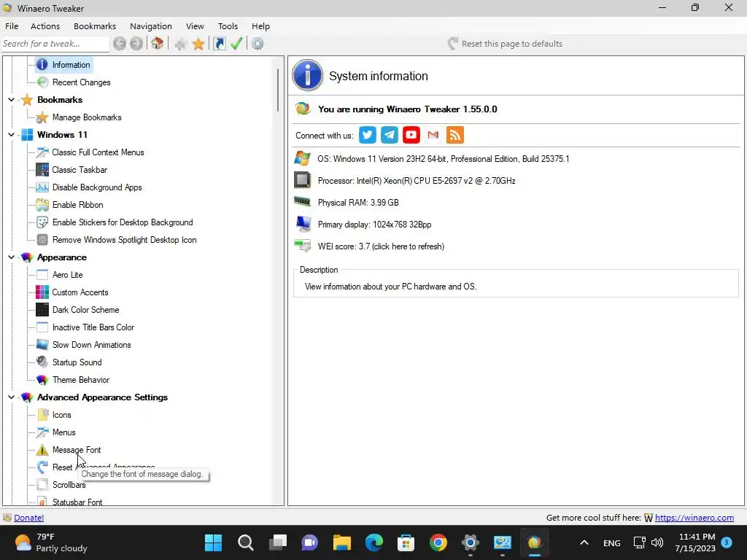
Task: Select Icons under Advanced Appearance Settings
Action: [61, 415]
